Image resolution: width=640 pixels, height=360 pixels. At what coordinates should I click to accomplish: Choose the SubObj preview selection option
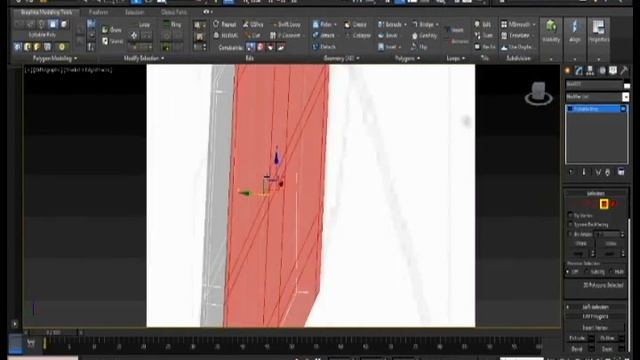point(595,272)
